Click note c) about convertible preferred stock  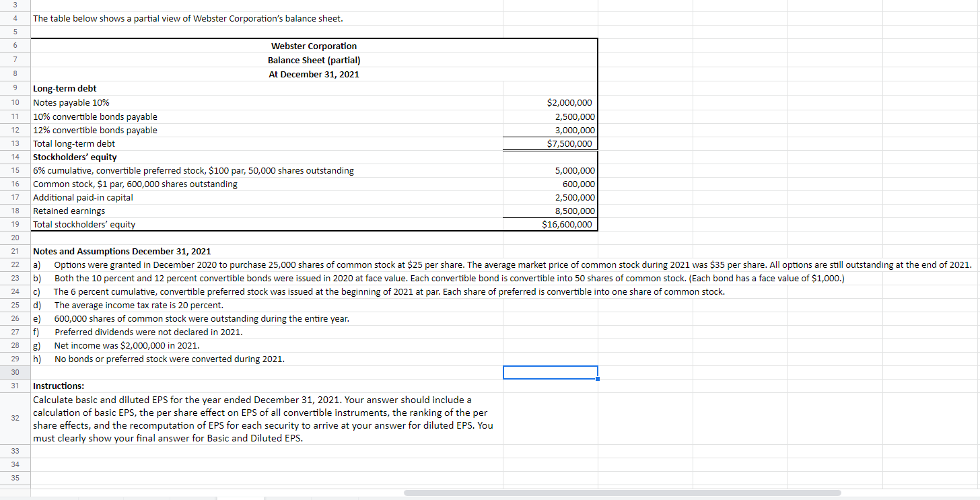379,291
